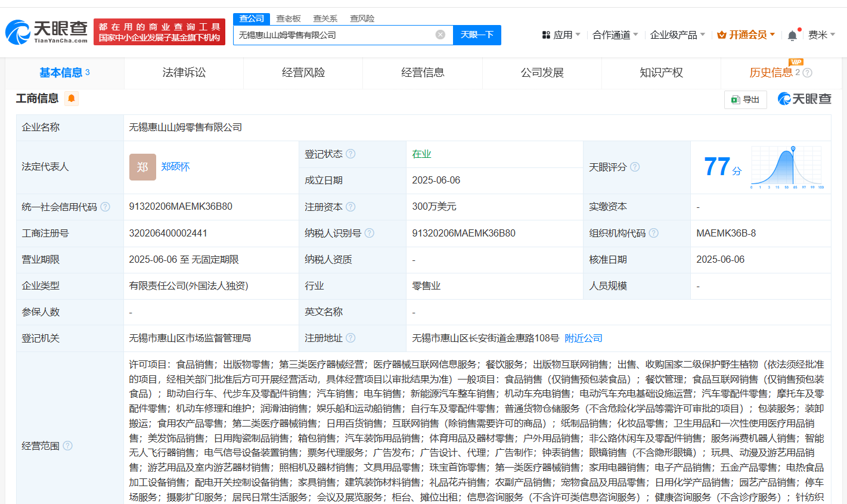Click help icon next to 注册地址

(350, 338)
